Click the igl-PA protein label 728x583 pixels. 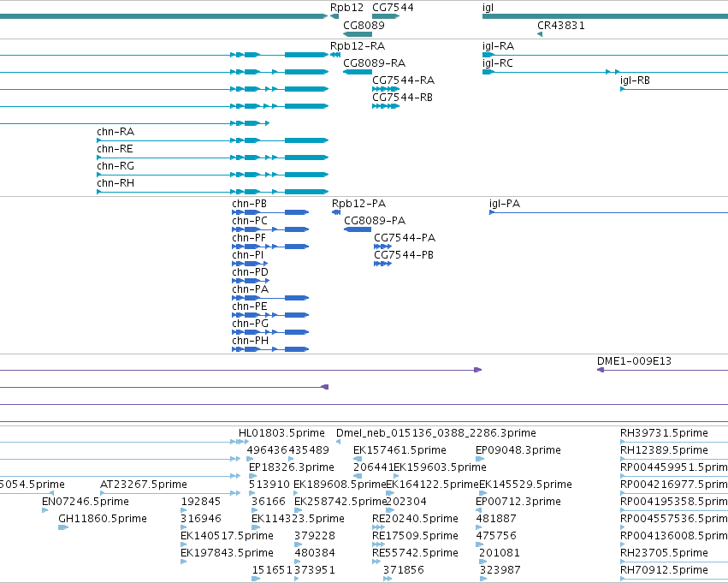click(x=505, y=204)
